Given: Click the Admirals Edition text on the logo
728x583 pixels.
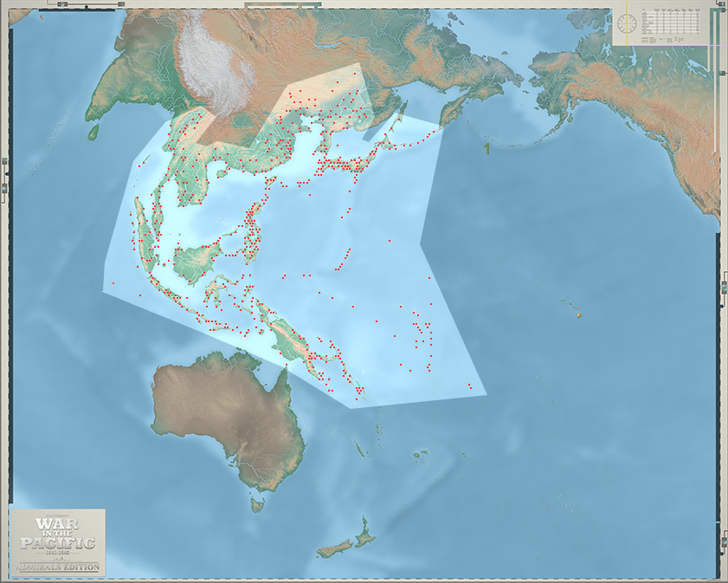Looking at the screenshot, I should pyautogui.click(x=58, y=567).
